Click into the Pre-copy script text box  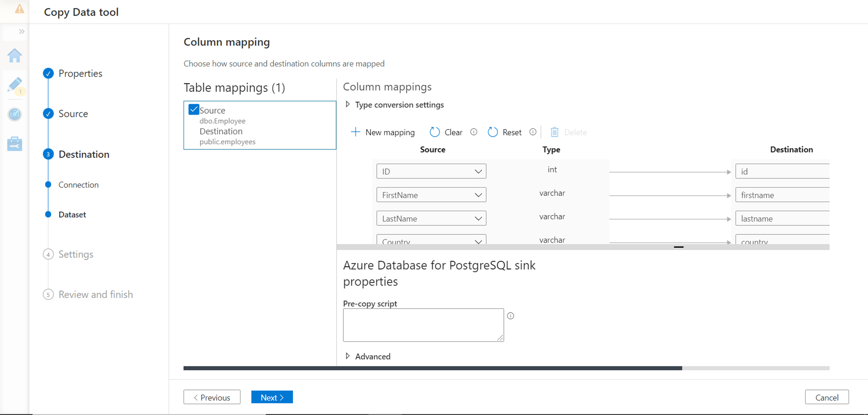pyautogui.click(x=423, y=325)
